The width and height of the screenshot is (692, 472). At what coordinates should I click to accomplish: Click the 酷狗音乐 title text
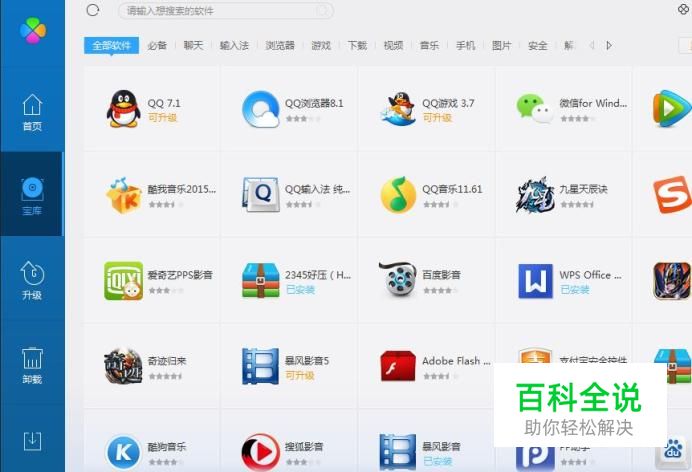167,446
